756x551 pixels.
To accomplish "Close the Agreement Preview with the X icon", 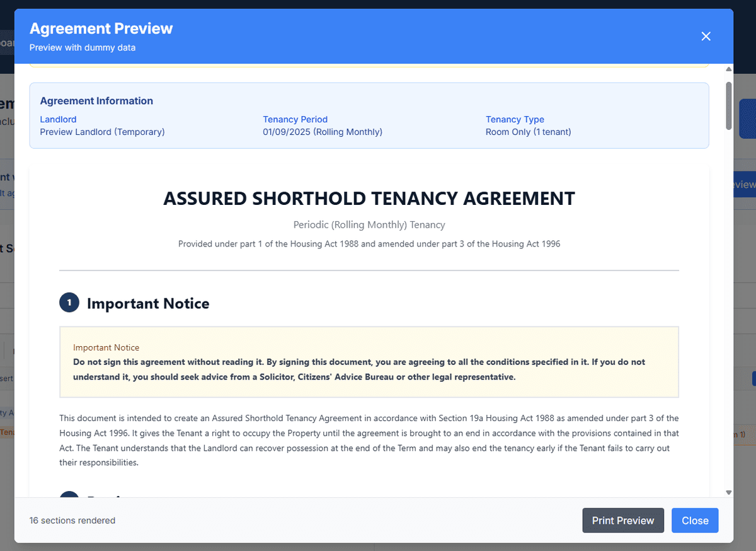I will pos(706,36).
